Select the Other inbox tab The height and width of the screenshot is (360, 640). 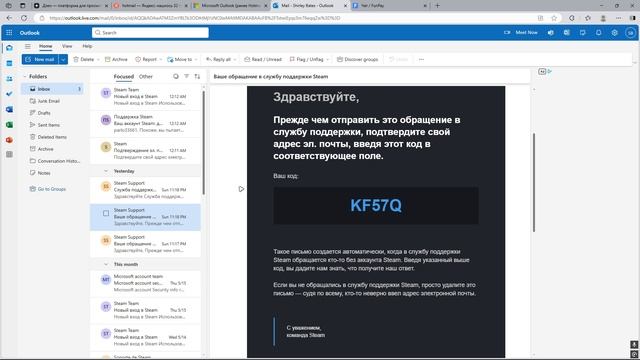click(x=146, y=76)
